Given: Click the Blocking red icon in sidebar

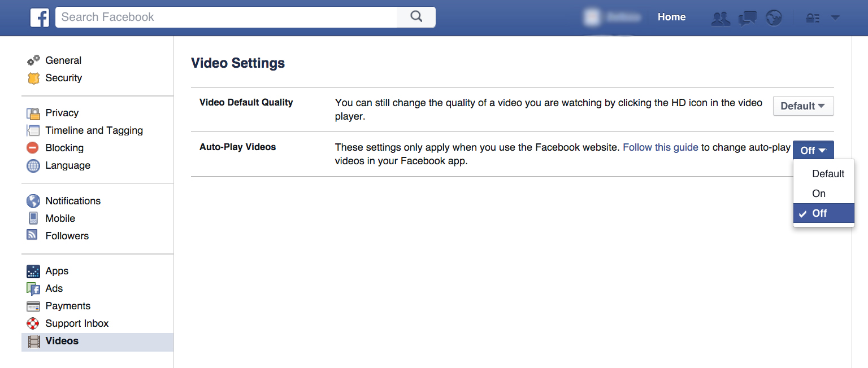Looking at the screenshot, I should (33, 148).
